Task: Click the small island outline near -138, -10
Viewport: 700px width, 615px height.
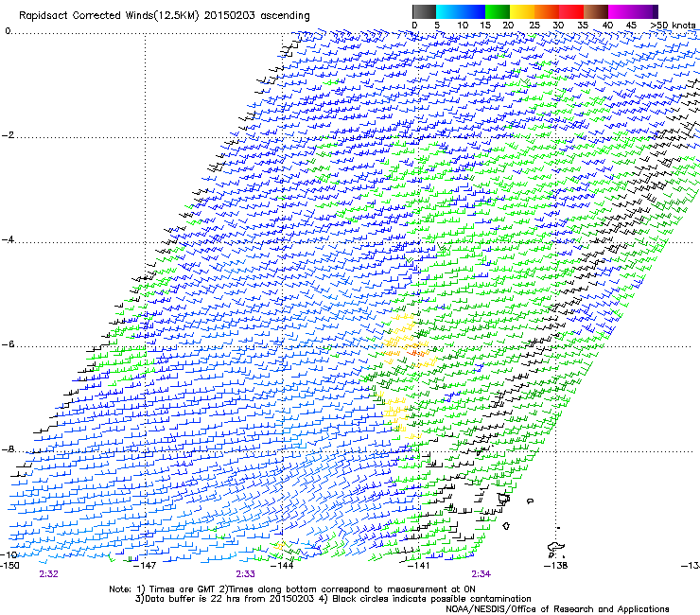Action: 556,547
